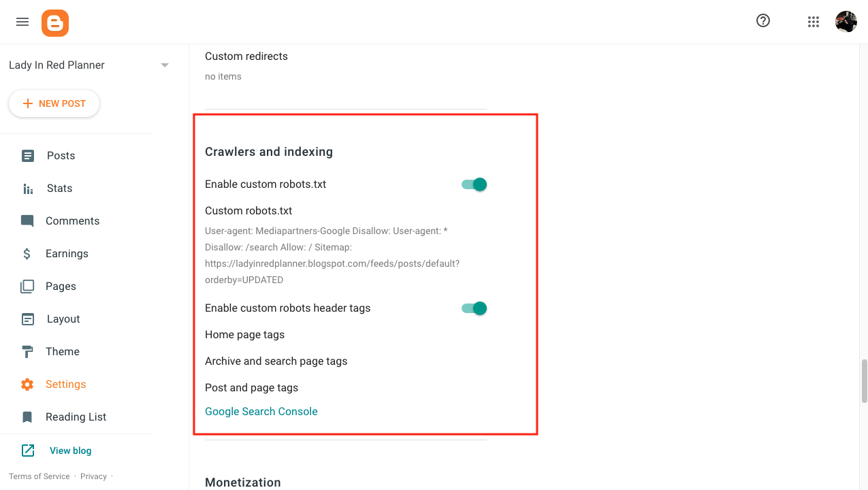
Task: Open the hamburger main menu
Action: pos(22,22)
